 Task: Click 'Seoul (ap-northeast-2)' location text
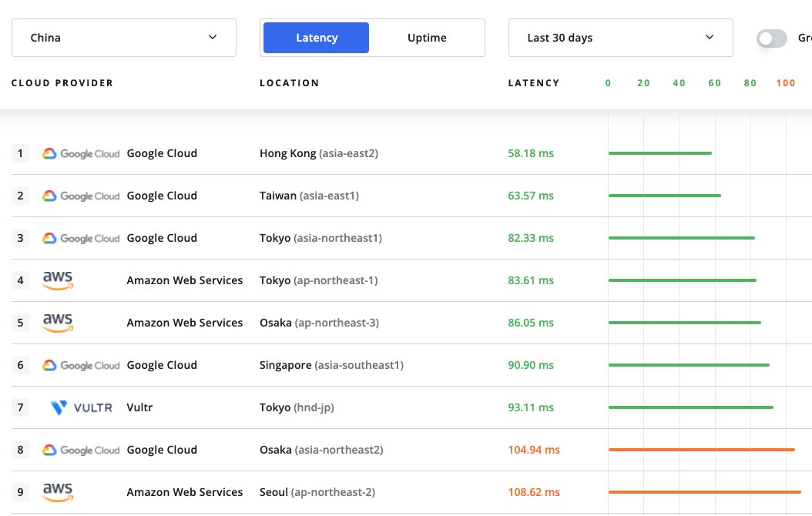[317, 492]
